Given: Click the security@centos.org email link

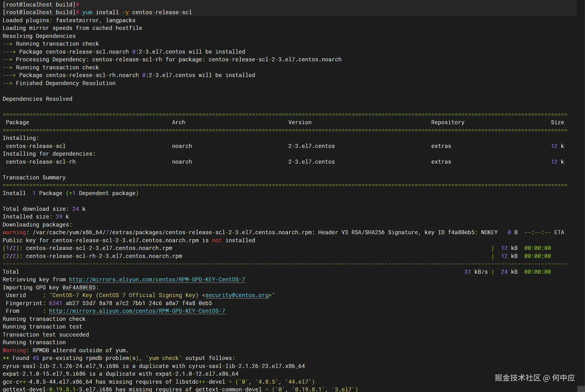Looking at the screenshot, I should coord(237,295).
